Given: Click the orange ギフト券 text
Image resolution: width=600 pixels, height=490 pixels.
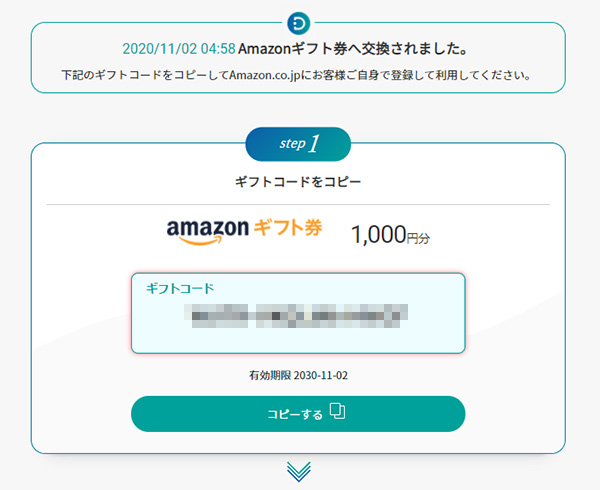Looking at the screenshot, I should click(288, 229).
